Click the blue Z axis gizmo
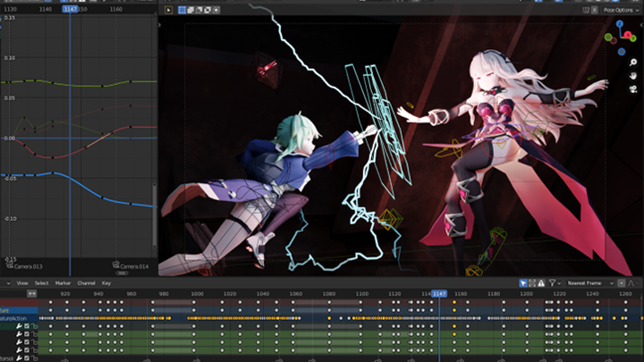The image size is (644, 362). [619, 24]
